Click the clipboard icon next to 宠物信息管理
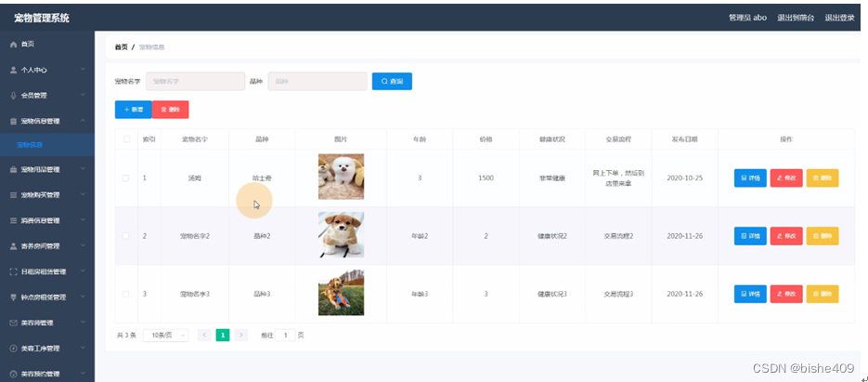The width and height of the screenshot is (868, 382). [x=14, y=121]
